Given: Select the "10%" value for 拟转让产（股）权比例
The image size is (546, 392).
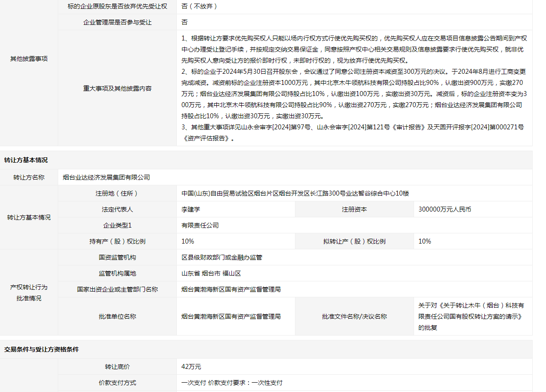Looking at the screenshot, I should point(425,241).
